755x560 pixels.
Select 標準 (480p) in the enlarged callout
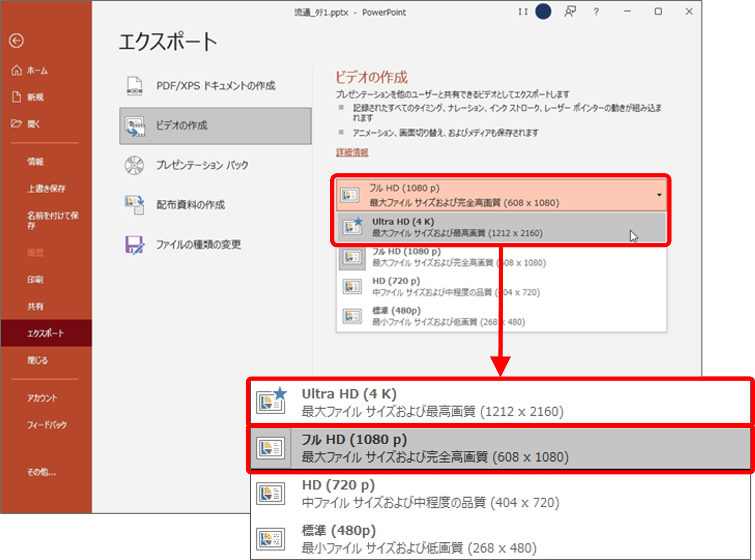click(500, 539)
